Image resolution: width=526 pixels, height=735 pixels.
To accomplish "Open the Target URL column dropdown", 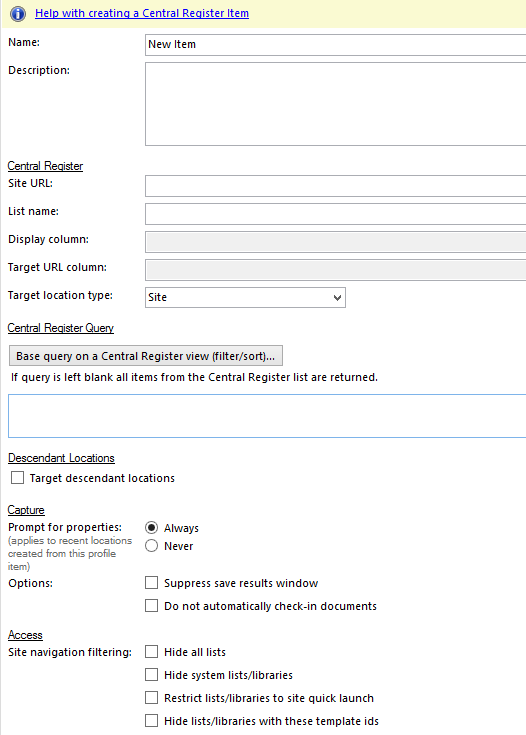I will click(335, 270).
